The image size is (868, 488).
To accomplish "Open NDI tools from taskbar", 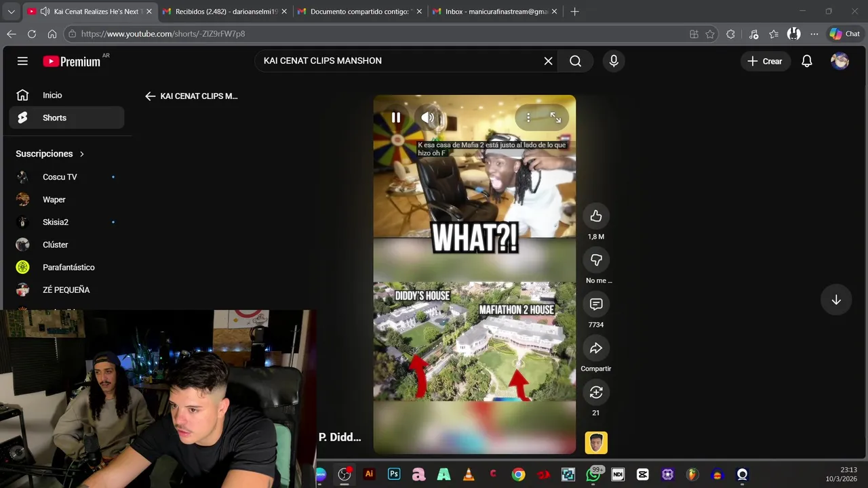I will point(618,474).
